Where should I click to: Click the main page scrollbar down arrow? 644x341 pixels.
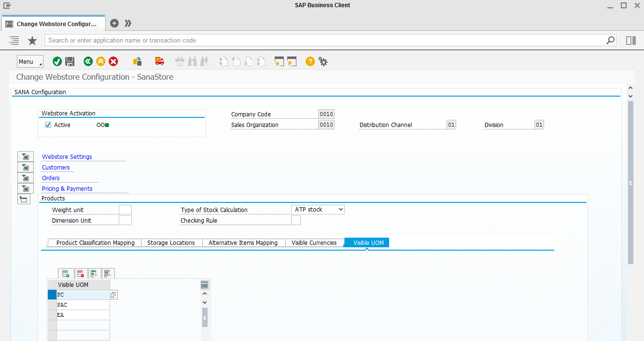[x=630, y=96]
